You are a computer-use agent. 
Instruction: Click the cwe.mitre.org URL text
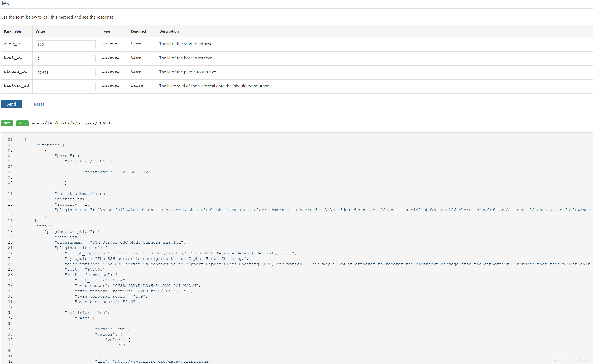point(163,361)
